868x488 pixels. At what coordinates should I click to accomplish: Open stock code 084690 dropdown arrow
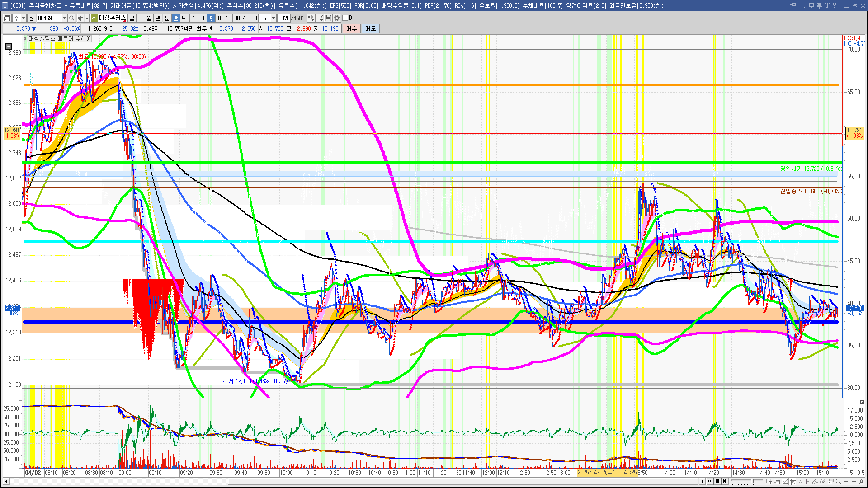click(64, 18)
